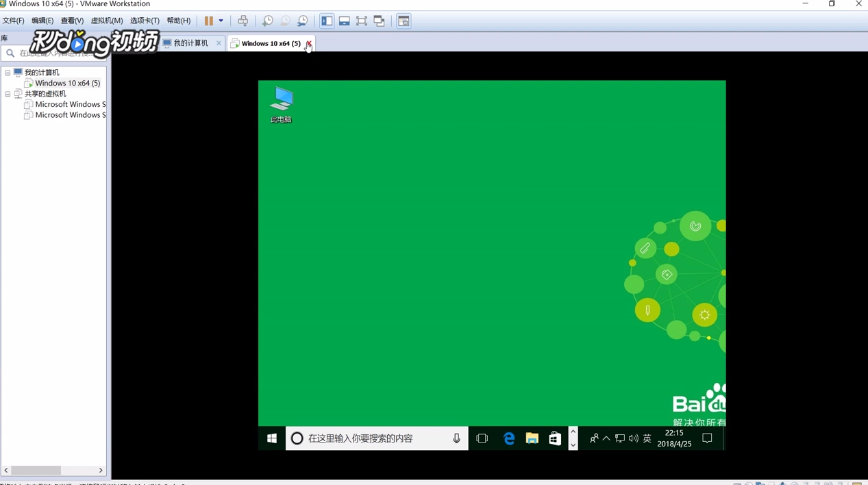The height and width of the screenshot is (485, 868).
Task: Show hidden tray icons chevron
Action: point(606,438)
